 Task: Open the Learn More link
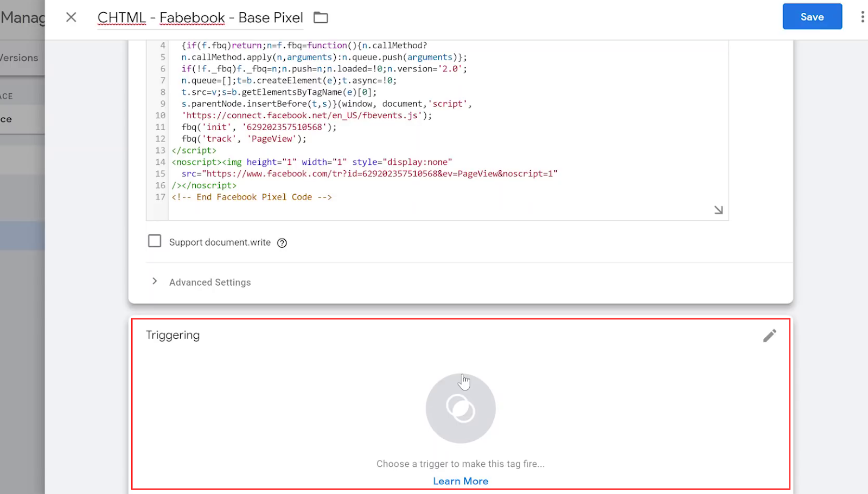(461, 482)
